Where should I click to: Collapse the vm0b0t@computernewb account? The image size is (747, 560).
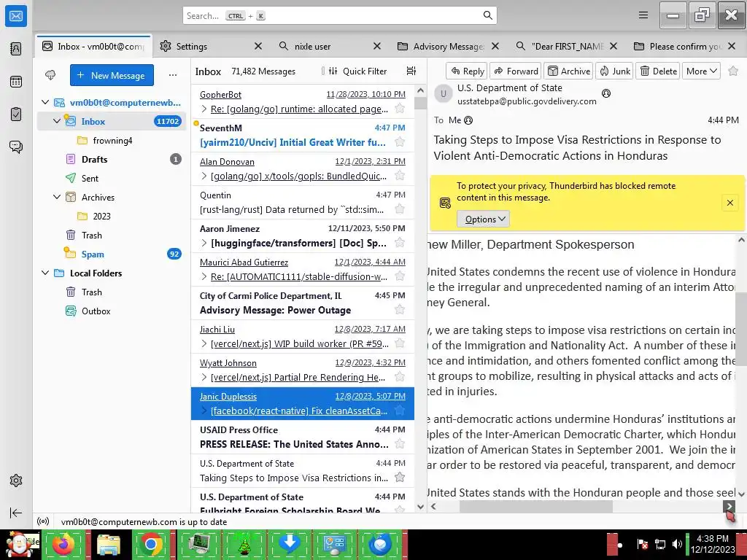click(45, 102)
